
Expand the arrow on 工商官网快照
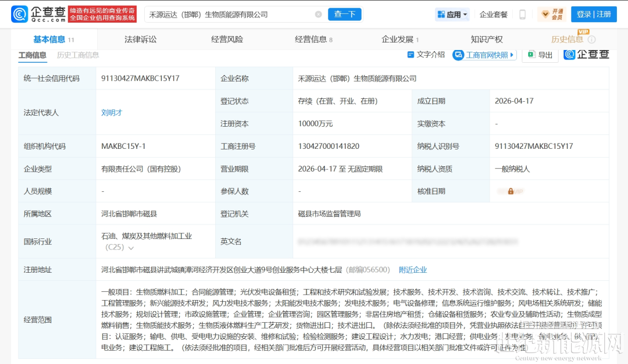click(512, 55)
